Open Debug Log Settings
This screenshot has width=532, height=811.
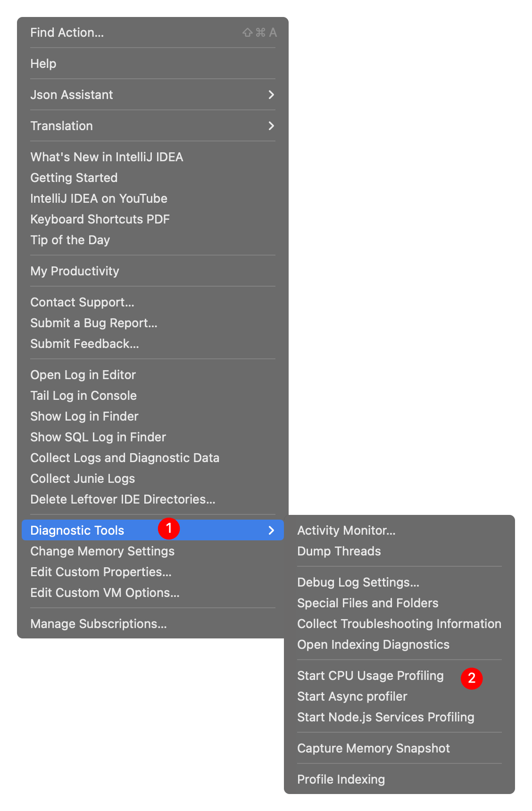click(x=358, y=582)
